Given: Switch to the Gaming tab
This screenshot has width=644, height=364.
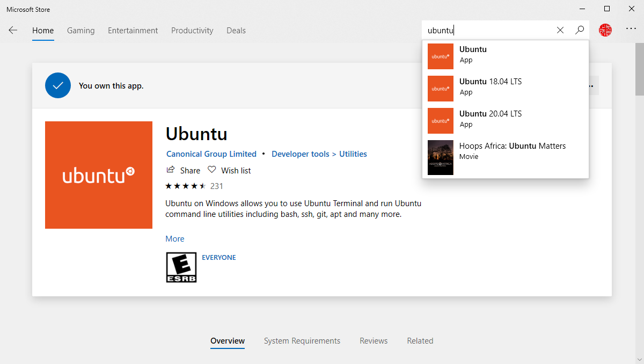Looking at the screenshot, I should 81,31.
